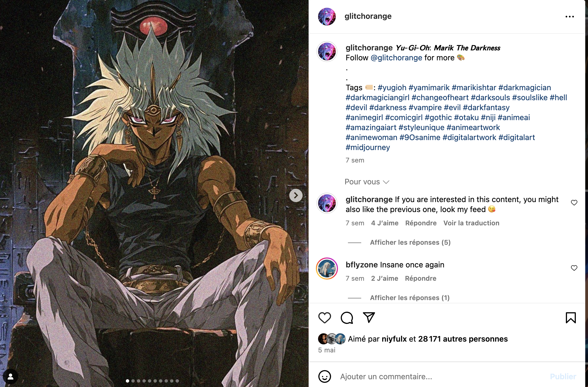This screenshot has height=387, width=588.
Task: Like the post with the heart icon
Action: point(324,318)
